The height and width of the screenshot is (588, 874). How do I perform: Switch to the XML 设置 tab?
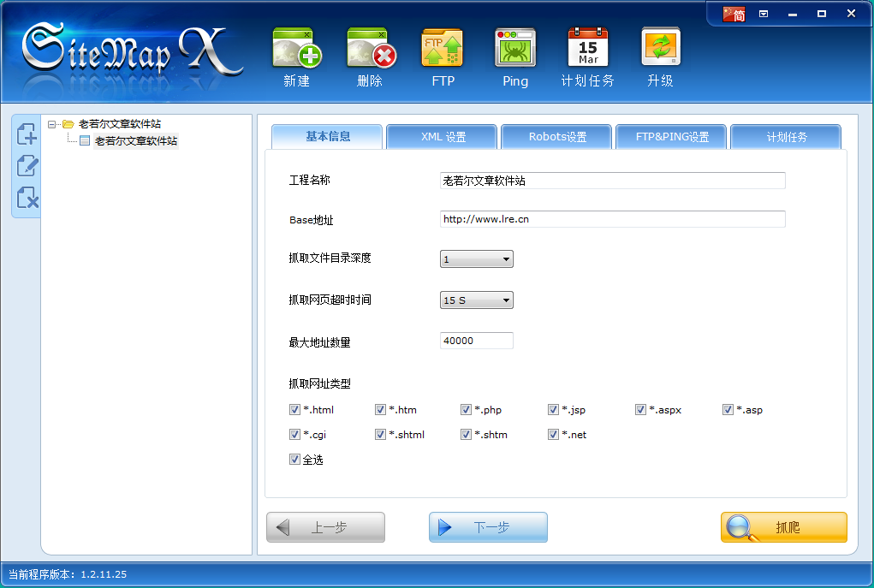[x=442, y=137]
